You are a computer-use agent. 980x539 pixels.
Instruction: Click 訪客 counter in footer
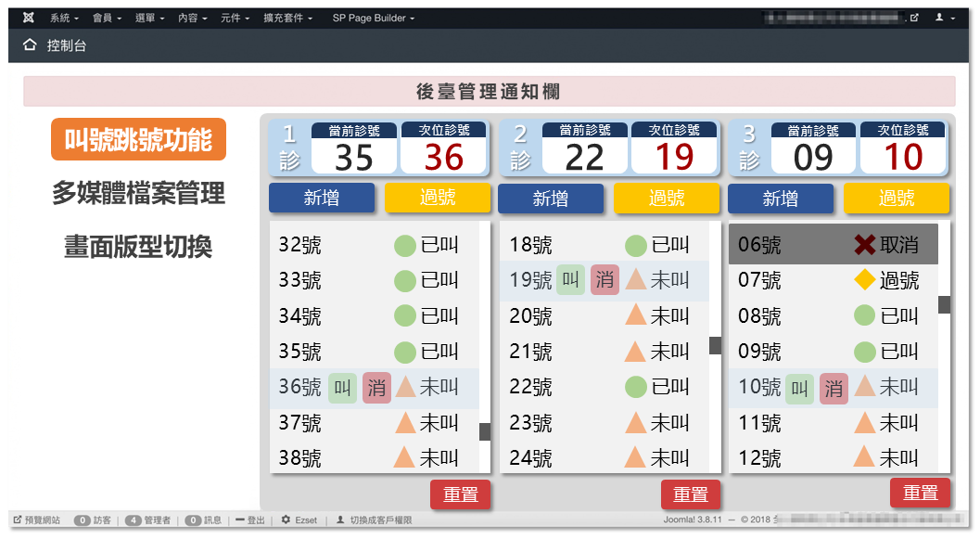pyautogui.click(x=93, y=520)
